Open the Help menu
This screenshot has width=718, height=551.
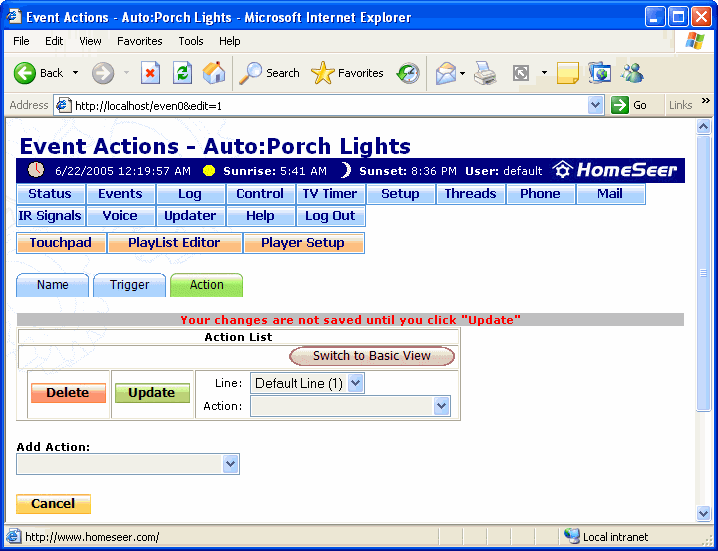point(229,41)
